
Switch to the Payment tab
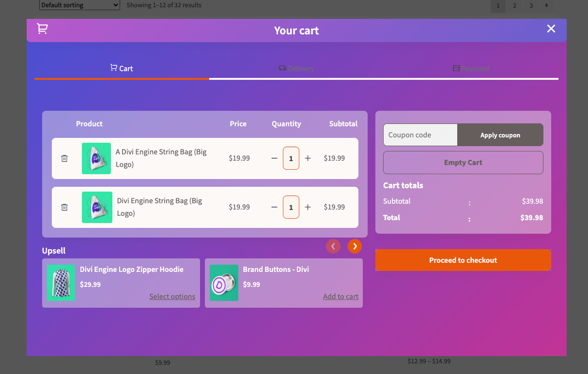pyautogui.click(x=471, y=69)
